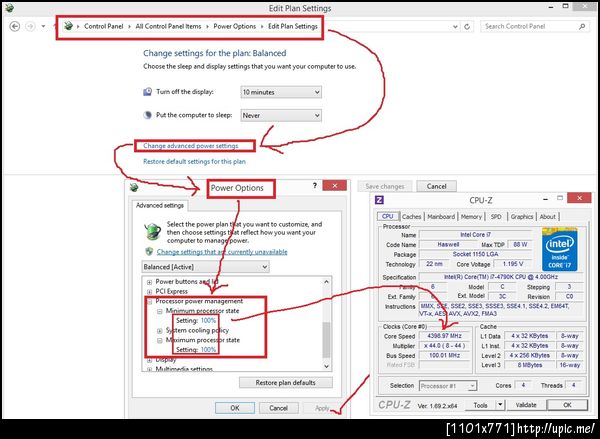
Task: Click the sleep moon icon
Action: pos(147,115)
